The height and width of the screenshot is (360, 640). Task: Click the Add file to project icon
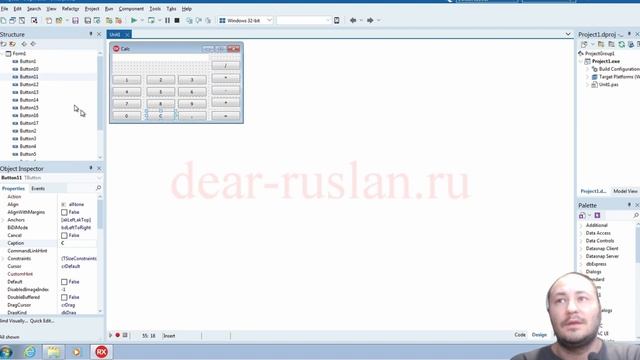coord(109,20)
